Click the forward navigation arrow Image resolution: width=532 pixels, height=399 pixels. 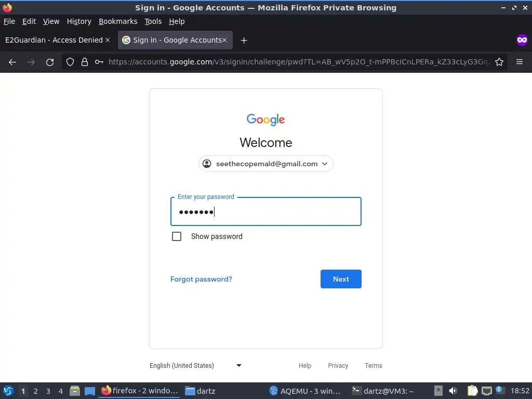(x=31, y=62)
